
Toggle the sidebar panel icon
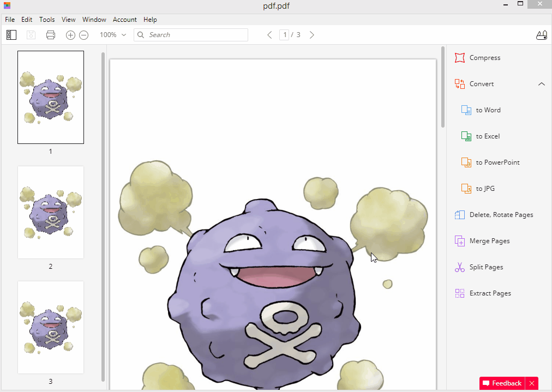(x=11, y=35)
